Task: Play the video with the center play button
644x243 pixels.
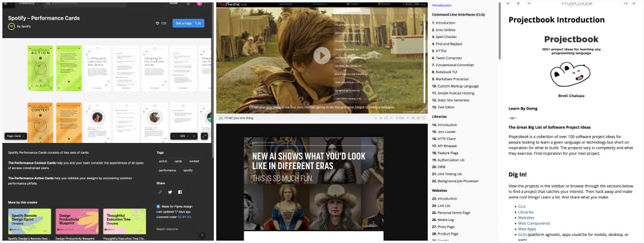Action: pos(322,55)
